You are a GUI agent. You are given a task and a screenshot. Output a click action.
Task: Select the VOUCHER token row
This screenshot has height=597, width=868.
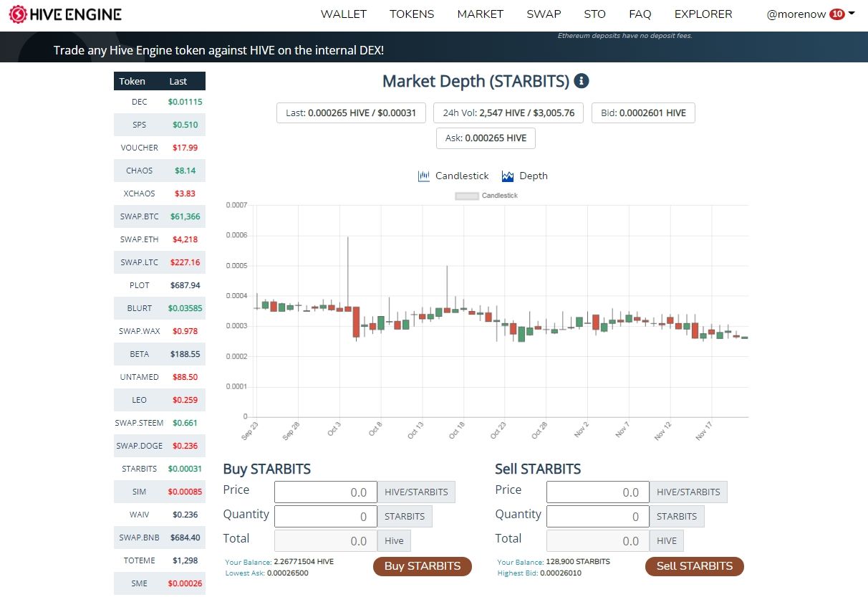click(x=160, y=148)
